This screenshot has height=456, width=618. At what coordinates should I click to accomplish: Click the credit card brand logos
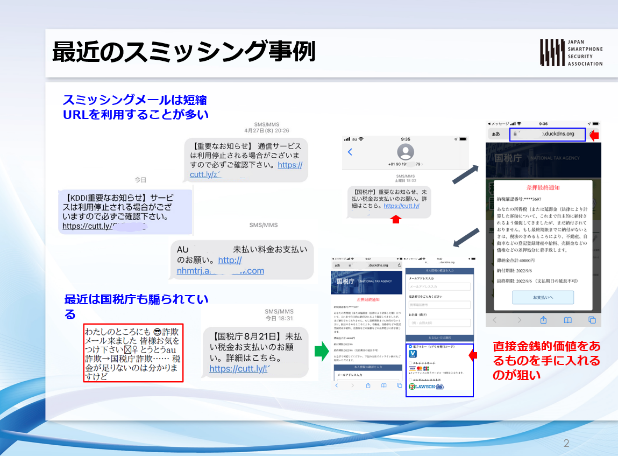tap(419, 368)
